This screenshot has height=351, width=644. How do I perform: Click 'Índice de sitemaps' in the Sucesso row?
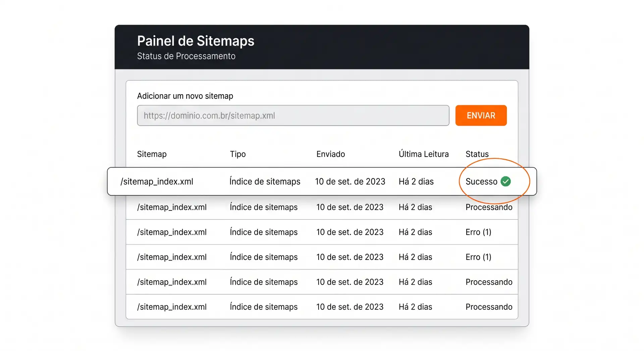(x=265, y=181)
